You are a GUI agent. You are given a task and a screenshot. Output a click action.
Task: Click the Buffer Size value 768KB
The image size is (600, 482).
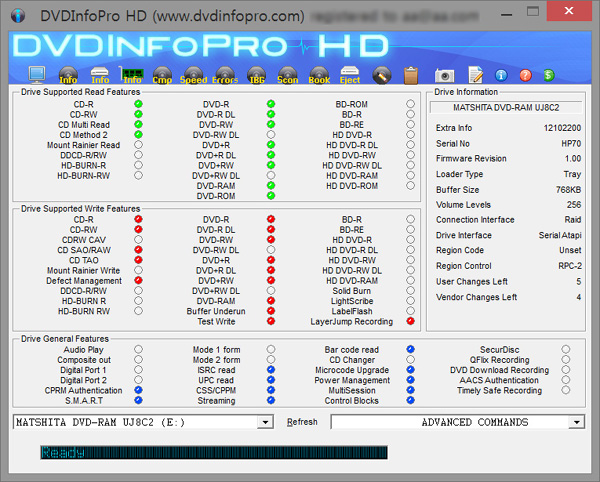(x=568, y=190)
